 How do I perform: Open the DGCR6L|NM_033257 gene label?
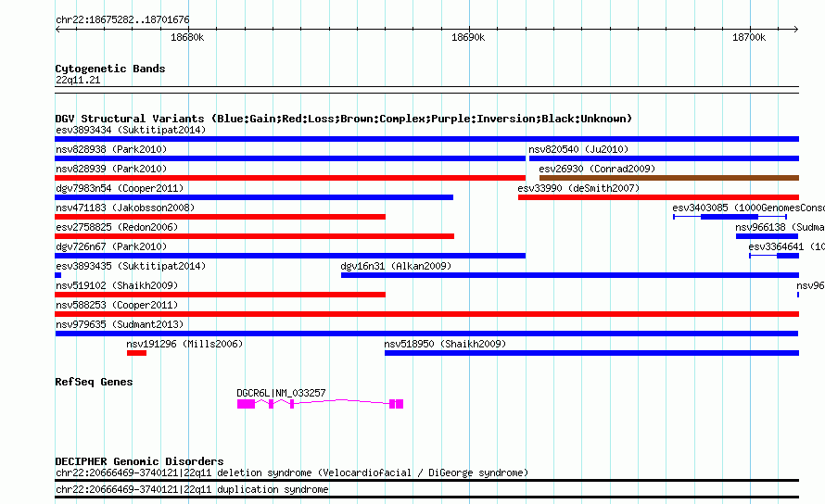pos(281,393)
